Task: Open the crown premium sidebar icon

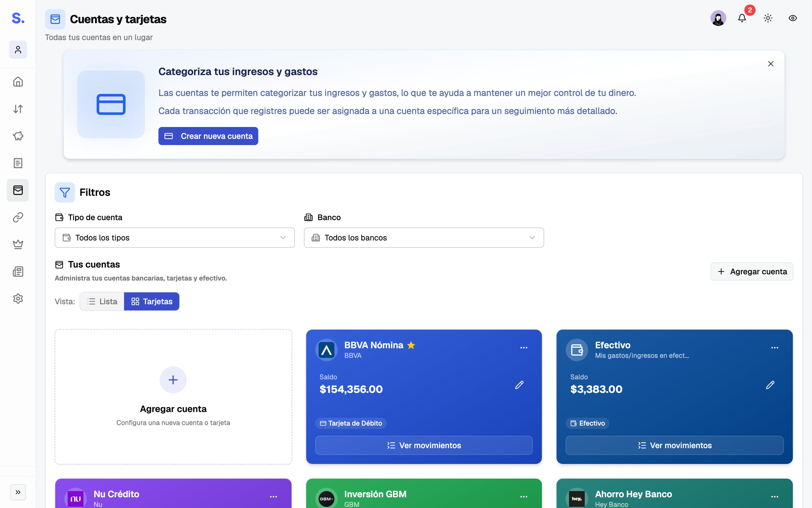Action: pyautogui.click(x=18, y=244)
